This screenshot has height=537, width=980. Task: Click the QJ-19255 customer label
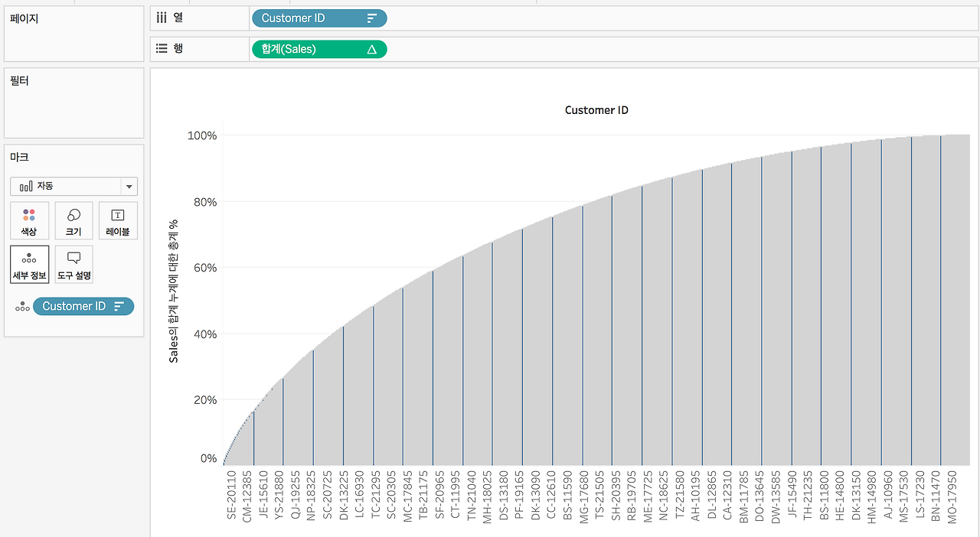(x=294, y=496)
